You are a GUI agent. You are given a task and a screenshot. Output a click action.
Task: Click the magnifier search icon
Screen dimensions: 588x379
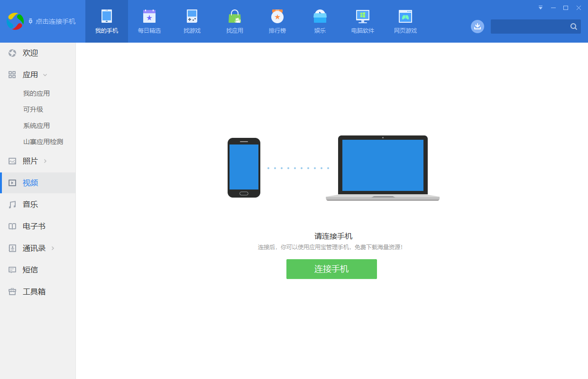574,27
